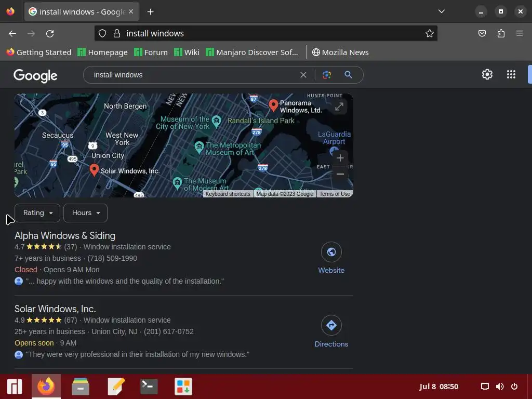The height and width of the screenshot is (399, 532).
Task: Open a new browser tab
Action: [x=150, y=12]
